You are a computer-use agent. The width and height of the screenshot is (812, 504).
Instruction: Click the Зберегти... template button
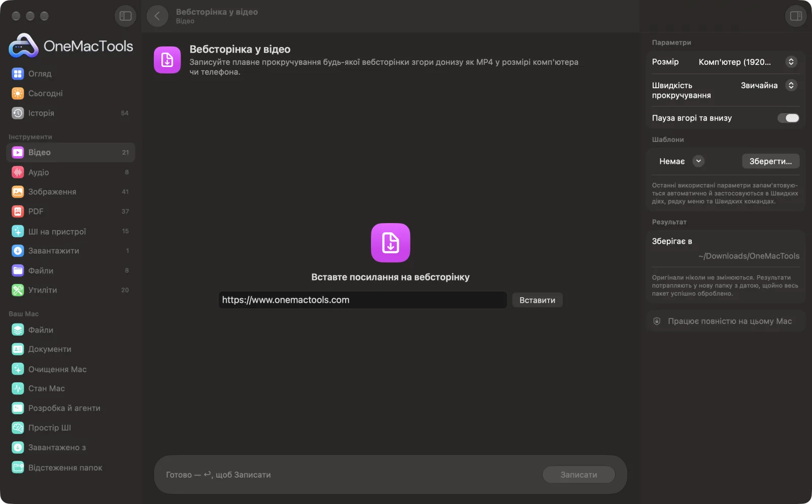click(x=770, y=161)
